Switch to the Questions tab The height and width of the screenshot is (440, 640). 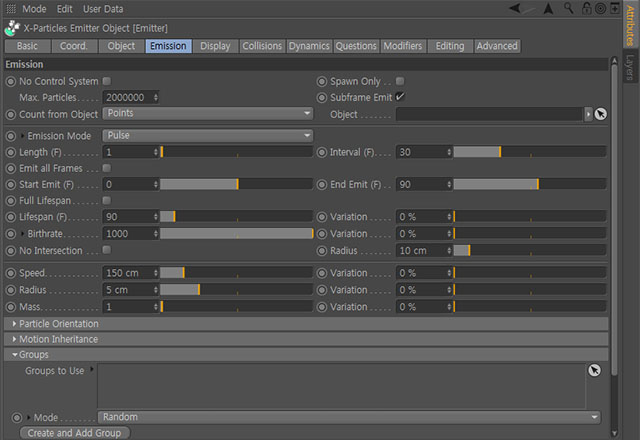coord(356,46)
